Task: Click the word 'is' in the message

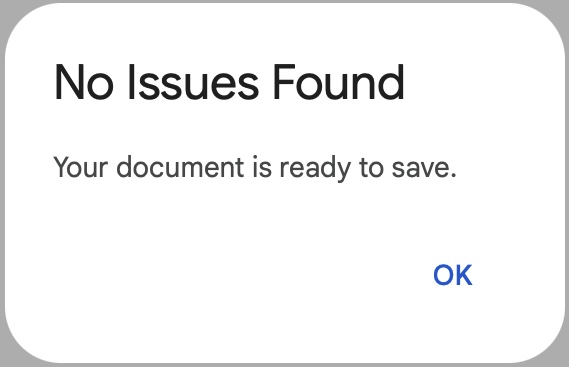Action: (262, 167)
